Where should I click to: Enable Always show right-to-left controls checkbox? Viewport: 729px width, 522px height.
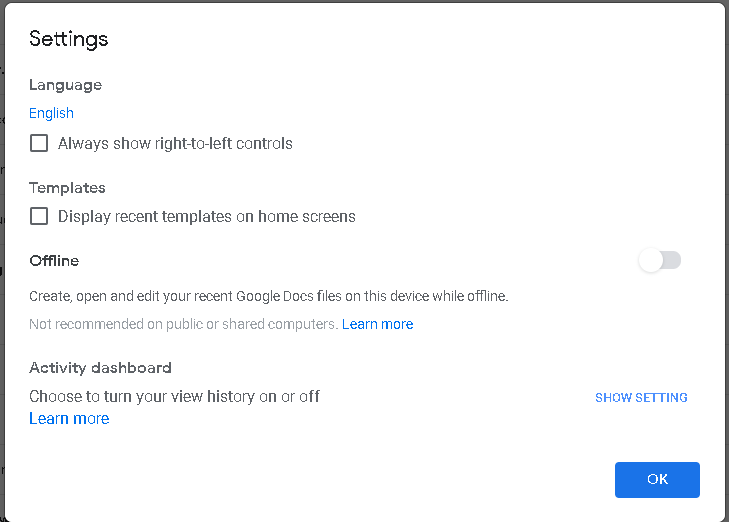[x=39, y=143]
